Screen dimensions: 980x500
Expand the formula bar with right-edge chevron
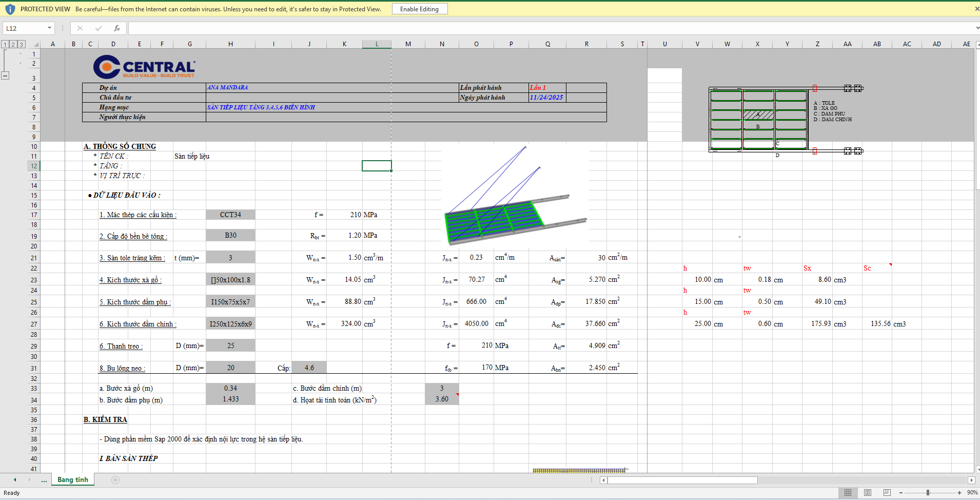coord(977,28)
